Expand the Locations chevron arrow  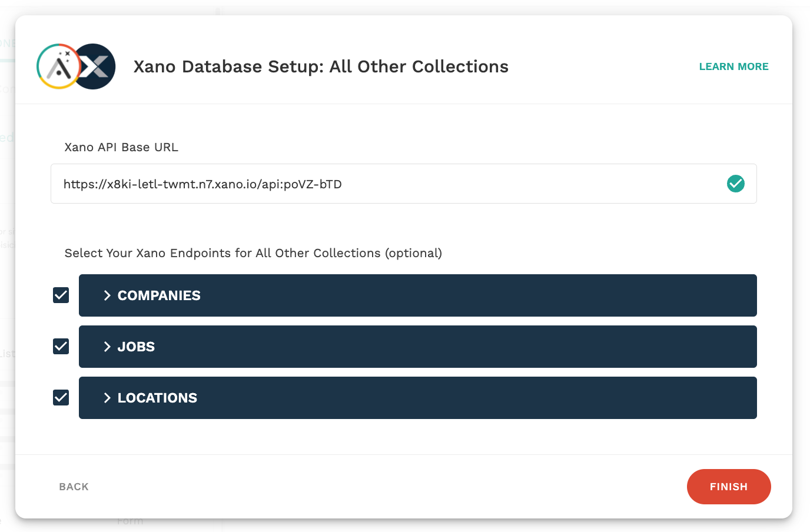(x=107, y=398)
